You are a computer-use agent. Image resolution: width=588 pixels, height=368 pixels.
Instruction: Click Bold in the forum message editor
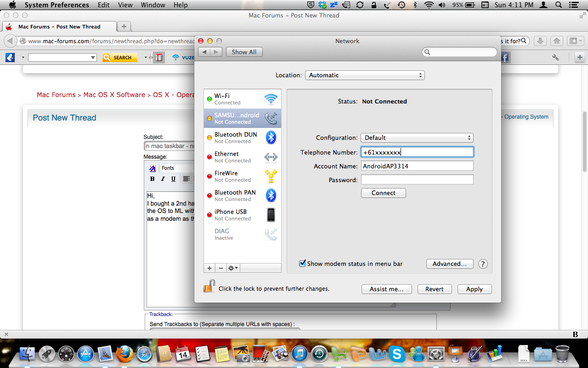coord(152,179)
